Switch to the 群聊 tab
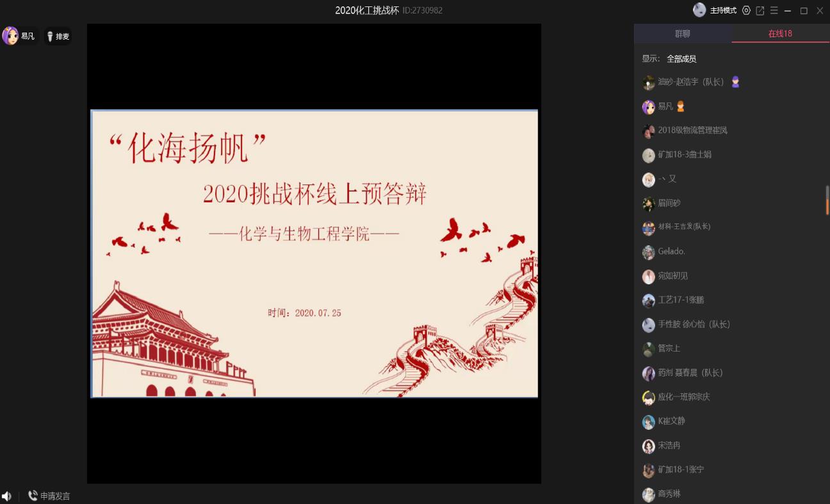 tap(683, 33)
